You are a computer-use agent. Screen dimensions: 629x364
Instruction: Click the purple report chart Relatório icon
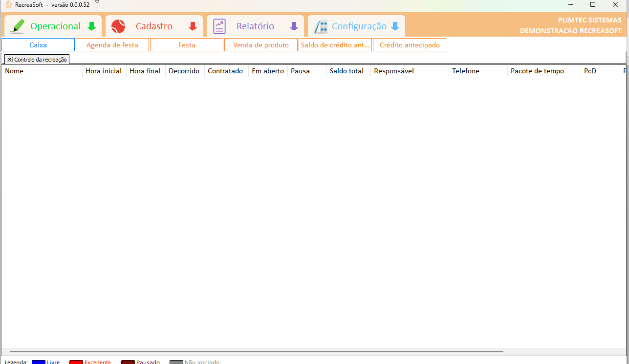219,26
